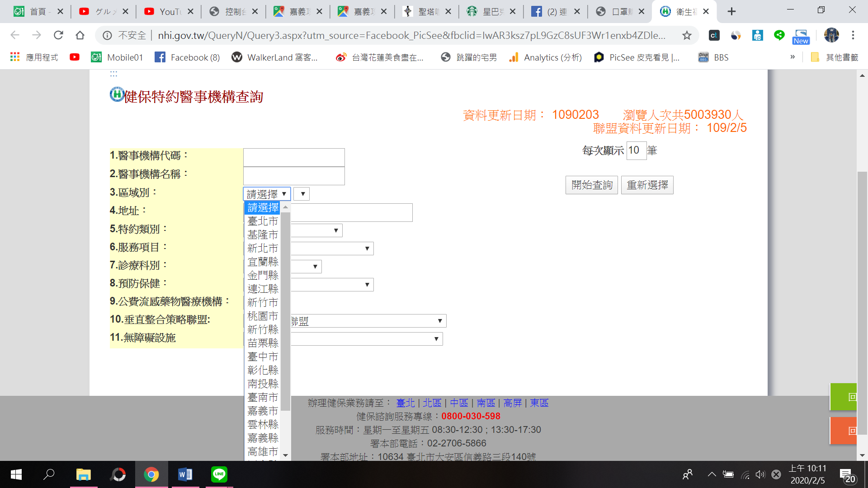Click the 每次顯示 number input field
Viewport: 868px width, 488px height.
(635, 150)
